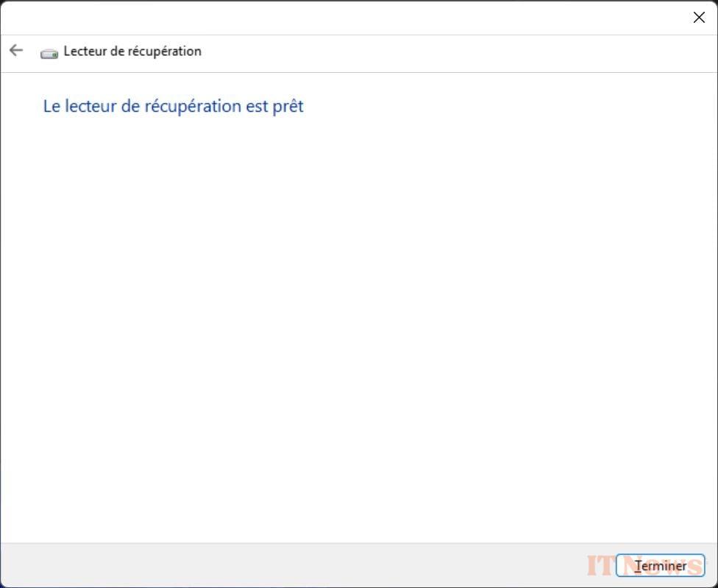
Task: Select the highlighted Terminer control
Action: (660, 565)
